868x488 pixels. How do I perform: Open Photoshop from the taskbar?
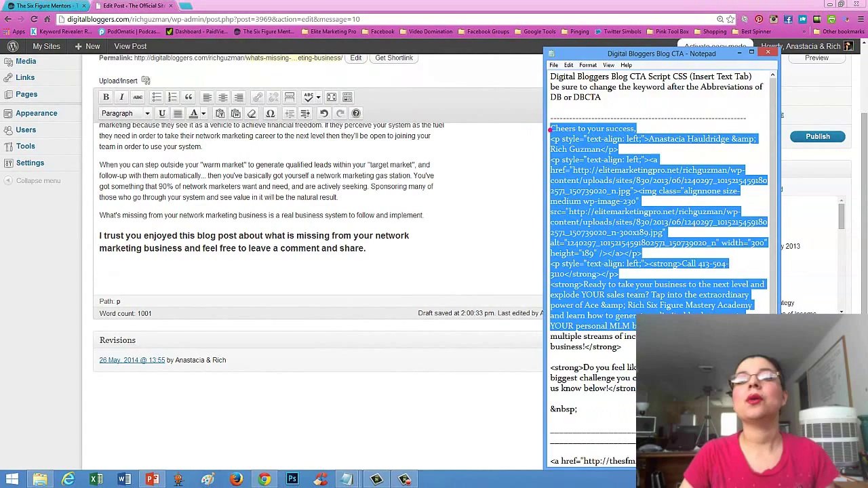pos(292,479)
